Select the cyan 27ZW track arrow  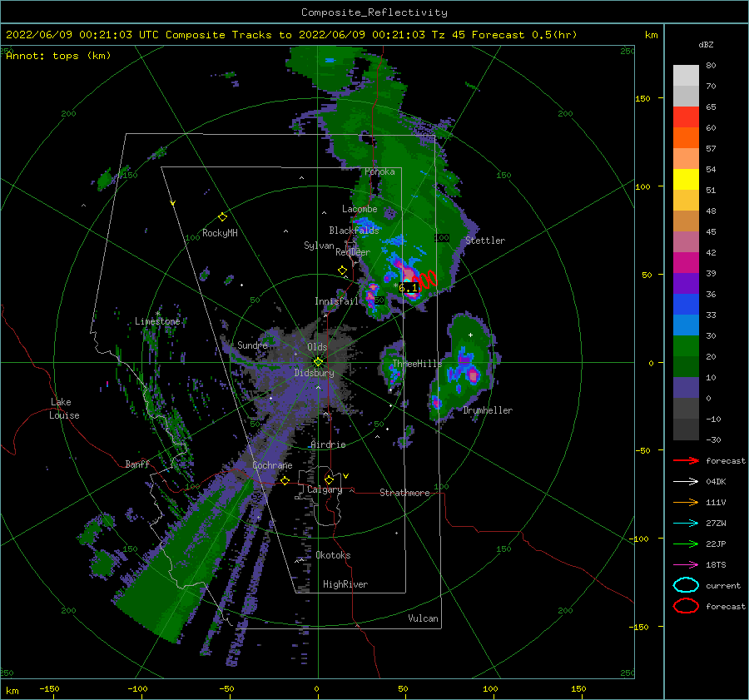[686, 524]
